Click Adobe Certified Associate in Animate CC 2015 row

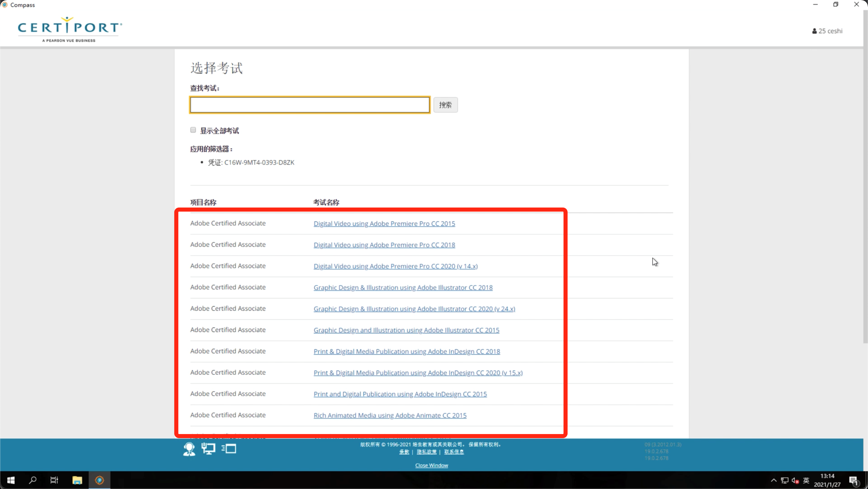pos(228,415)
